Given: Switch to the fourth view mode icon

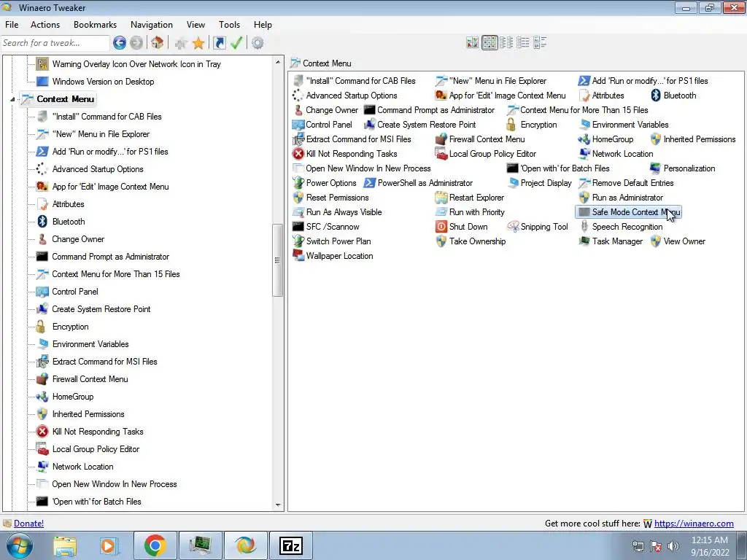Looking at the screenshot, I should [522, 43].
